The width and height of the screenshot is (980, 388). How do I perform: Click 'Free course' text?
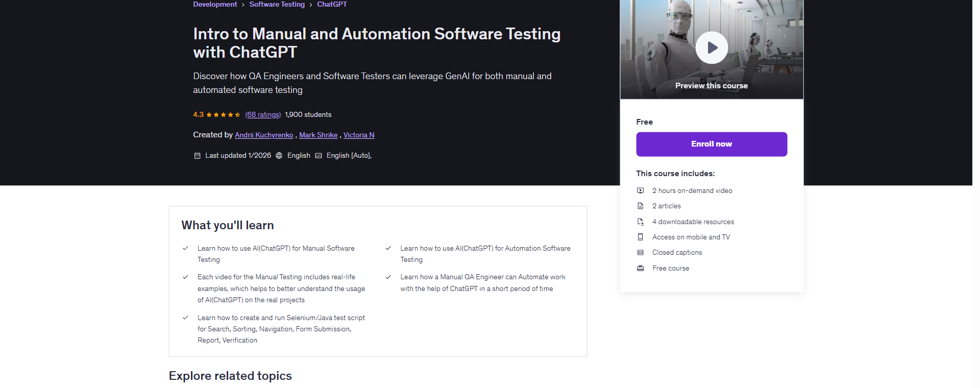point(671,268)
